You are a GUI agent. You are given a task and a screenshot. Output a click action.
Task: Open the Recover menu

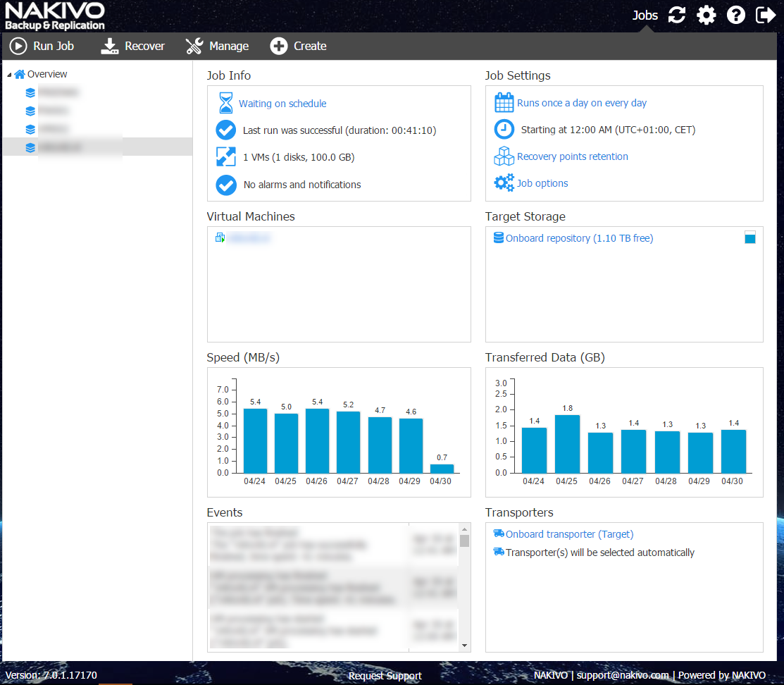[x=133, y=46]
